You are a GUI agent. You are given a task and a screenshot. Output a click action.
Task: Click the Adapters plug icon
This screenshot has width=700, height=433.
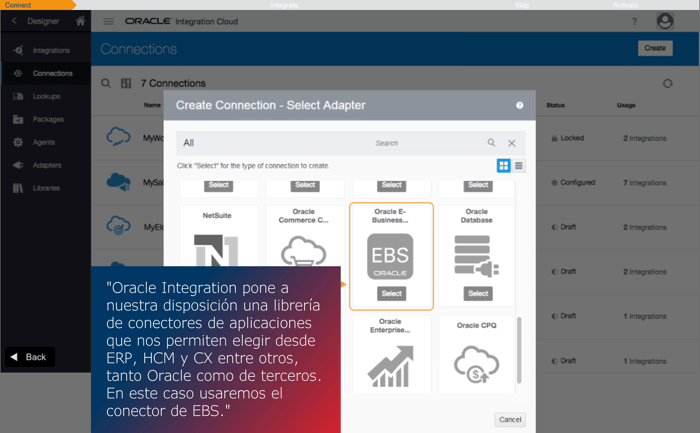point(18,165)
